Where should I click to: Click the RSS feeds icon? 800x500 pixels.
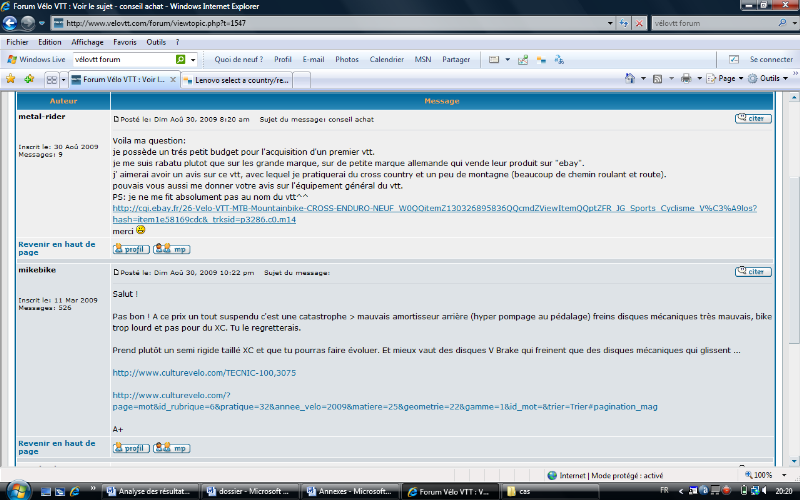tap(658, 79)
